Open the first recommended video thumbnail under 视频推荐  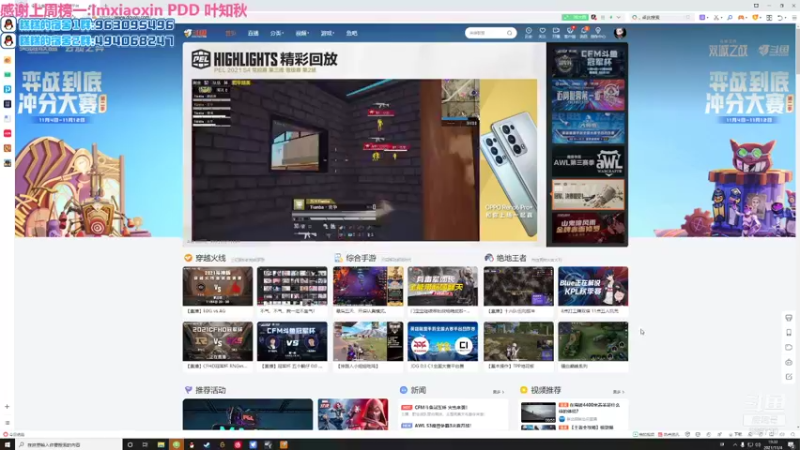(x=538, y=412)
